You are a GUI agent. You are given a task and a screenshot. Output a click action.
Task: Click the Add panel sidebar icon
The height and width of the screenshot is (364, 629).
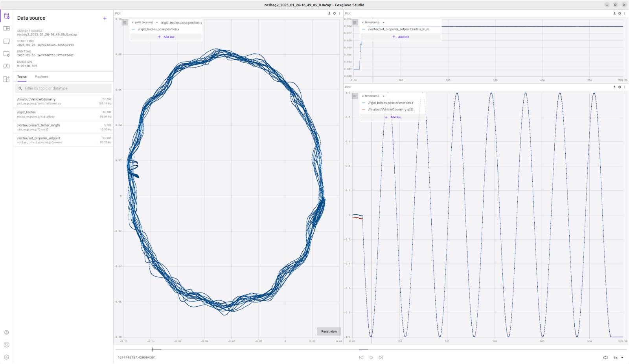7,41
